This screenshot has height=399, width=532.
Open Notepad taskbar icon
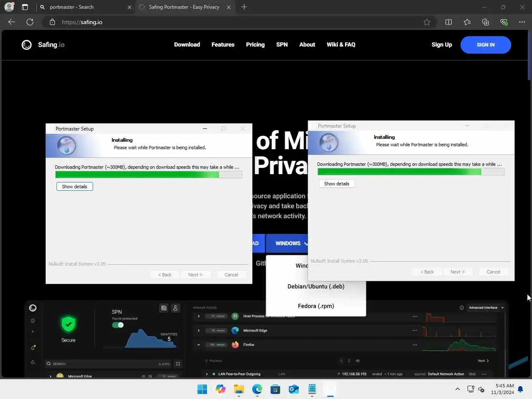pos(312,389)
